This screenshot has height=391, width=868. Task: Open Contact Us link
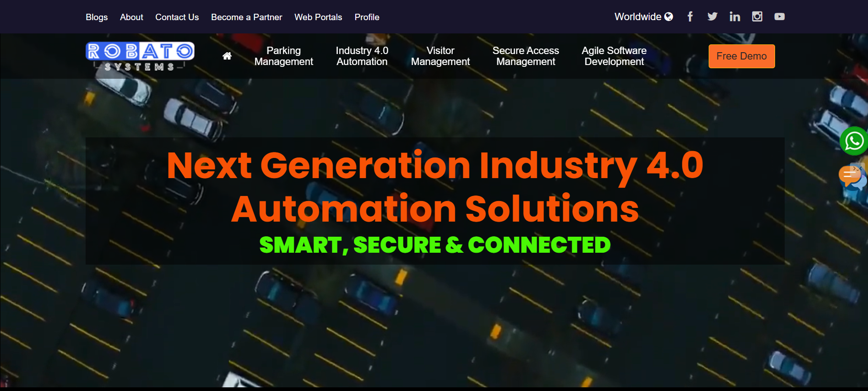[x=177, y=17]
